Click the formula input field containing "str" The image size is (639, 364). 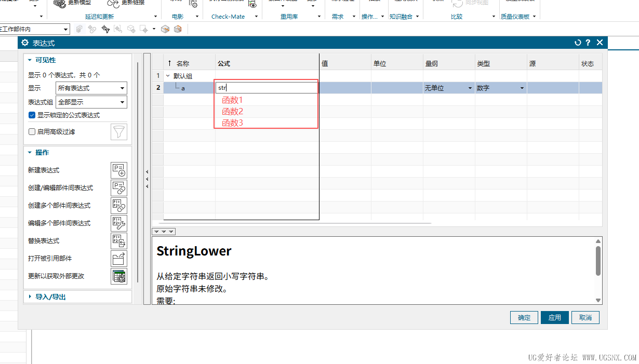(266, 88)
